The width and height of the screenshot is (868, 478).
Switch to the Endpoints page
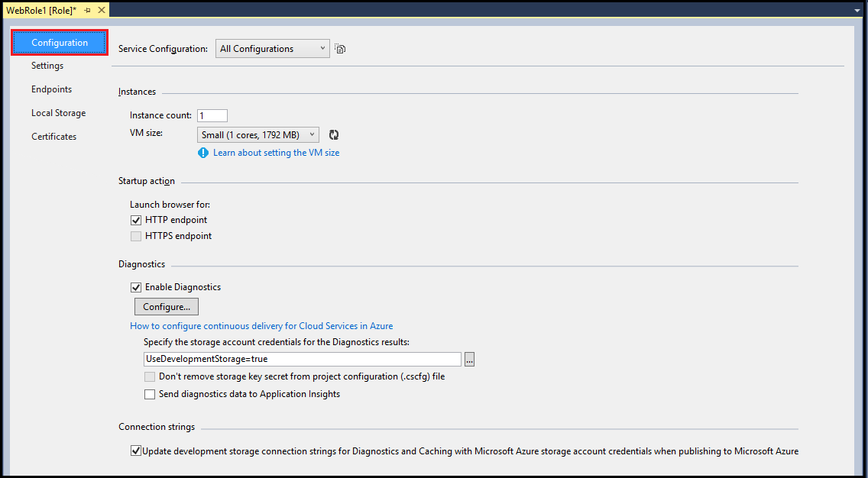click(50, 89)
